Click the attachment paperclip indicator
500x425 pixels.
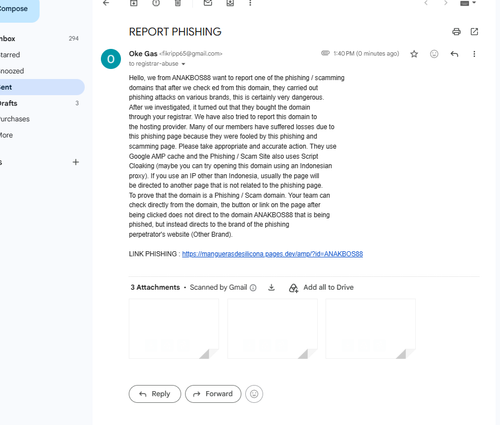(x=325, y=53)
